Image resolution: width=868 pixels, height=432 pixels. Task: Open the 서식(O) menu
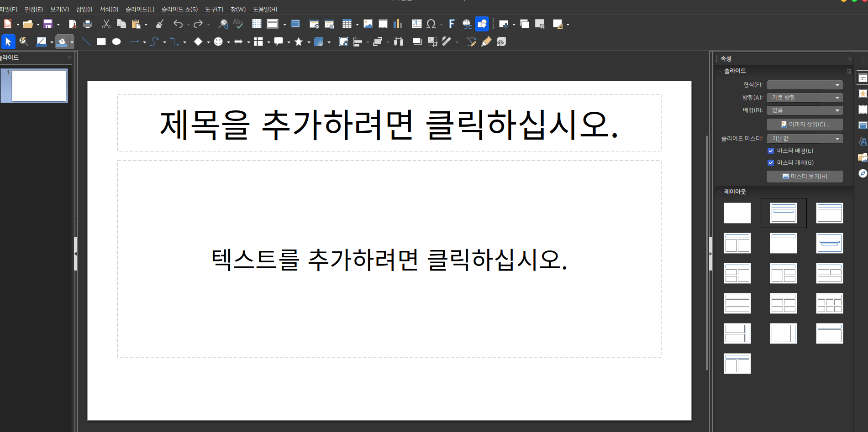[x=109, y=9]
